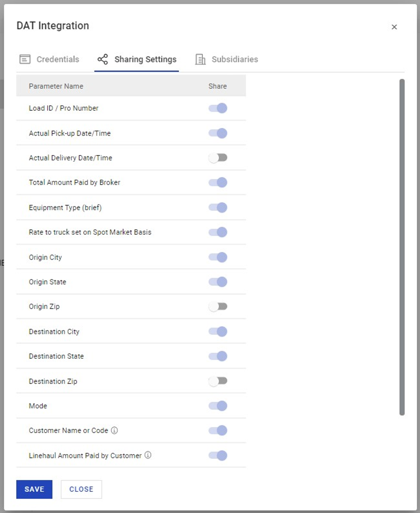This screenshot has height=513, width=420.
Task: Click the Mode parameter label
Action: click(38, 406)
